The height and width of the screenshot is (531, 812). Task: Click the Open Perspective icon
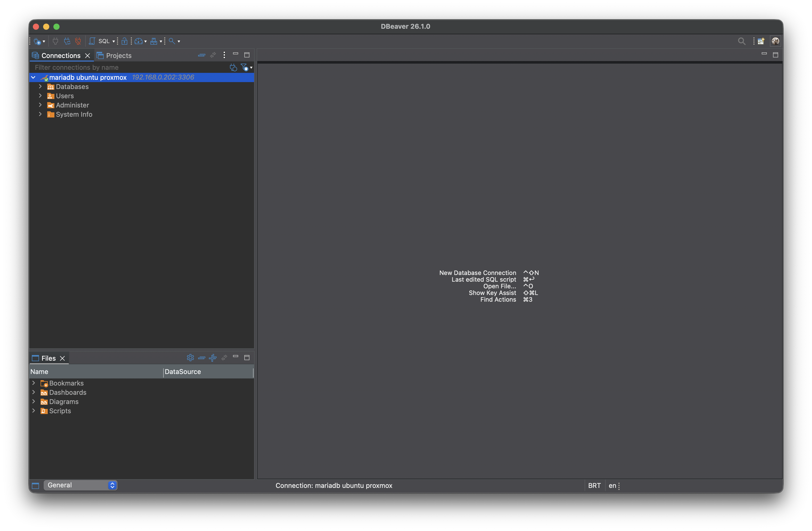click(x=761, y=41)
